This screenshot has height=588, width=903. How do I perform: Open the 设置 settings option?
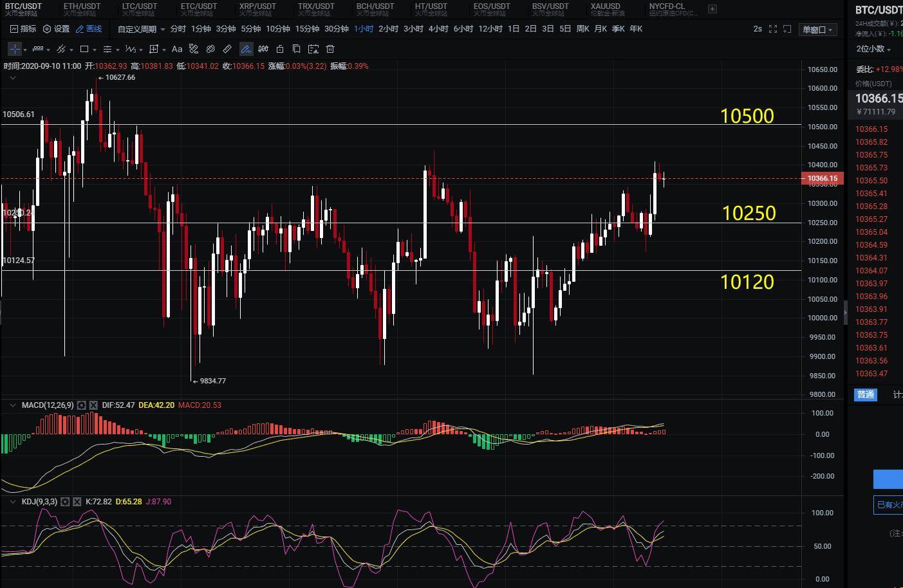pyautogui.click(x=56, y=29)
